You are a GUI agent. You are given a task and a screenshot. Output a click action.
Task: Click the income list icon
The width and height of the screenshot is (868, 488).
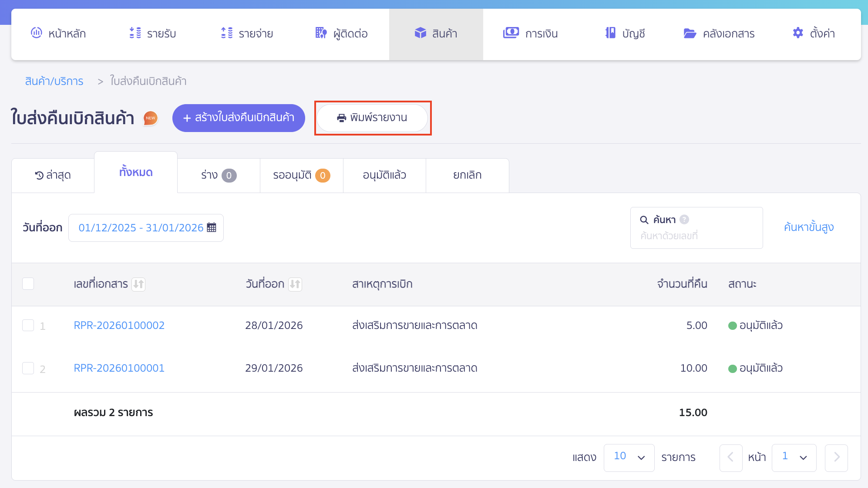pyautogui.click(x=135, y=33)
